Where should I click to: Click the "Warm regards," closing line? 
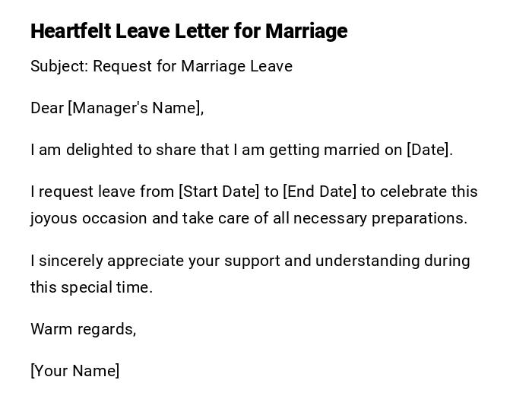[84, 329]
